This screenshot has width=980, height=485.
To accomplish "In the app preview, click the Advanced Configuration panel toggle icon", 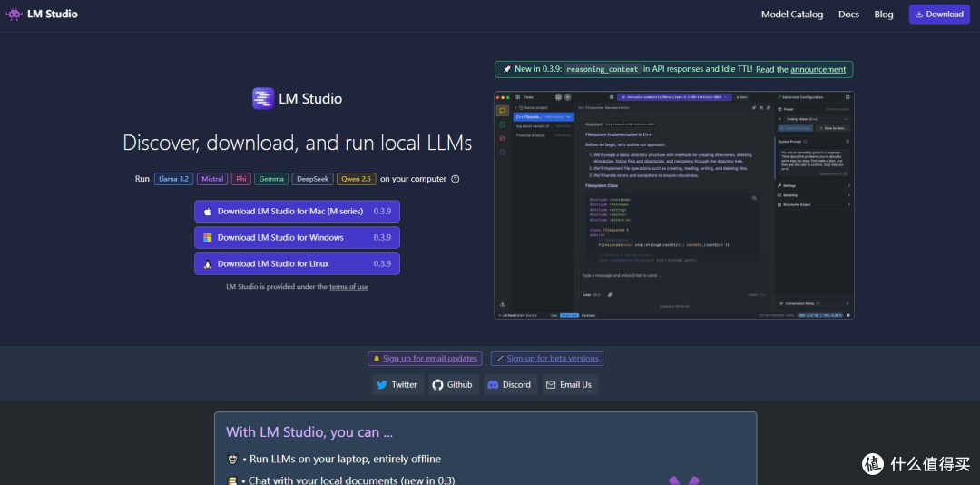I will [x=848, y=97].
